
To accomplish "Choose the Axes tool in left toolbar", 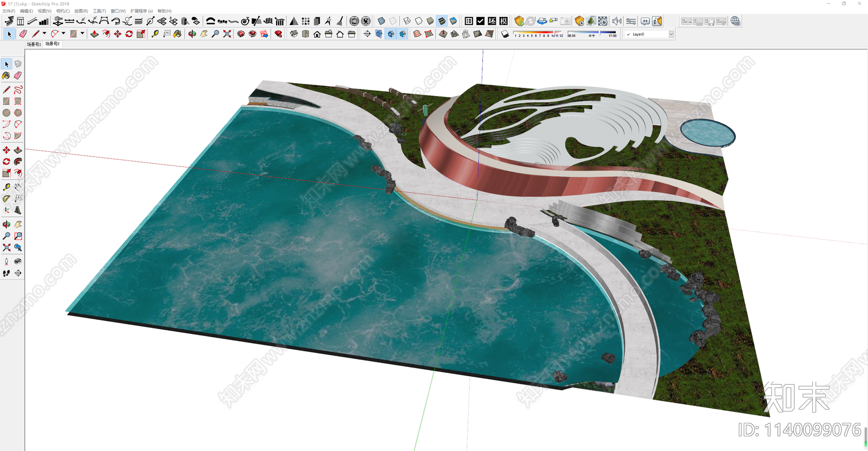I will [x=7, y=210].
